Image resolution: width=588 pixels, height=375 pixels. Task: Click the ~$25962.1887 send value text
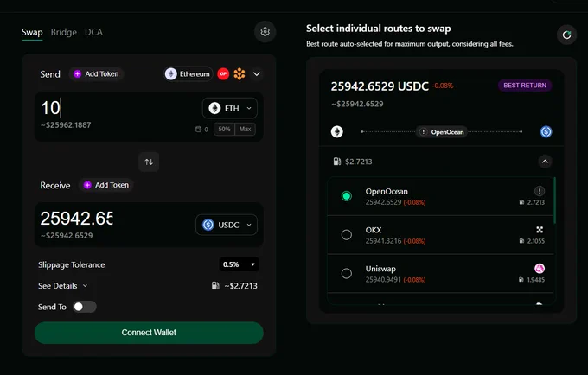(66, 125)
